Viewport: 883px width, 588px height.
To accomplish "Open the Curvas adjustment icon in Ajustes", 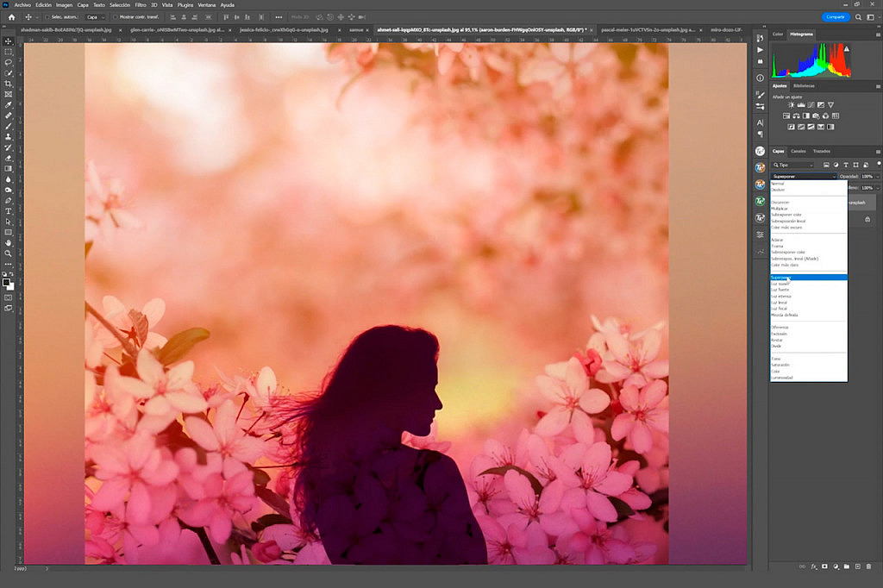I will 811,104.
